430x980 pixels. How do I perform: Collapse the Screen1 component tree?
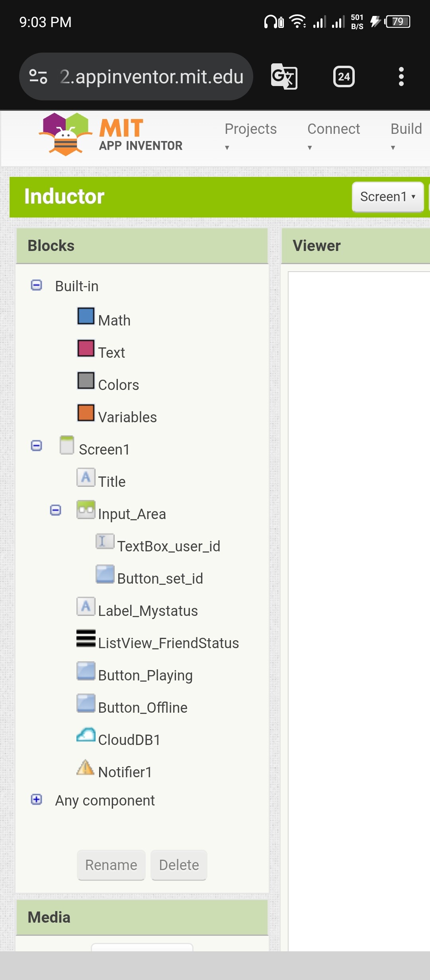(x=36, y=446)
